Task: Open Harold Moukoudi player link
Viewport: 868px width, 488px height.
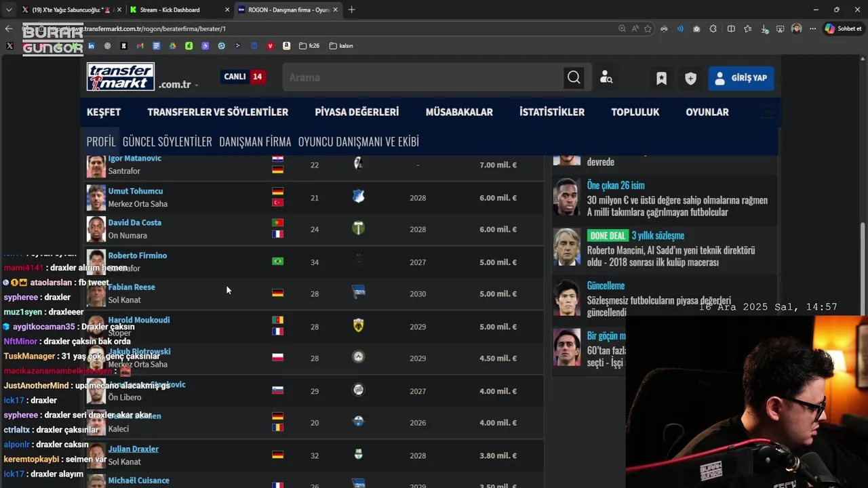Action: click(139, 320)
